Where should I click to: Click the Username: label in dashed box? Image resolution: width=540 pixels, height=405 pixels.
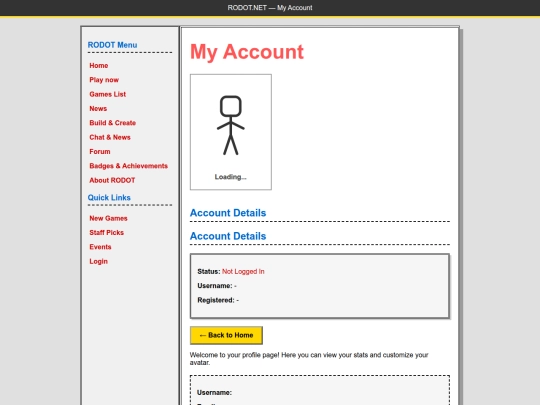coord(214,393)
